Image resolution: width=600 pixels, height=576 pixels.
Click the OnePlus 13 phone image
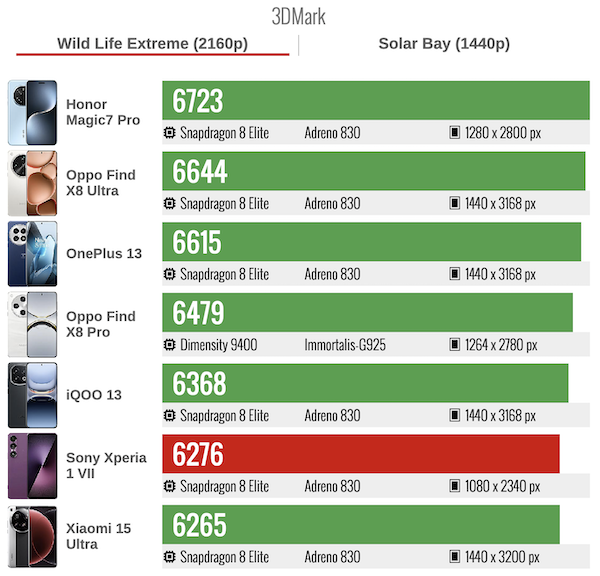(32, 254)
